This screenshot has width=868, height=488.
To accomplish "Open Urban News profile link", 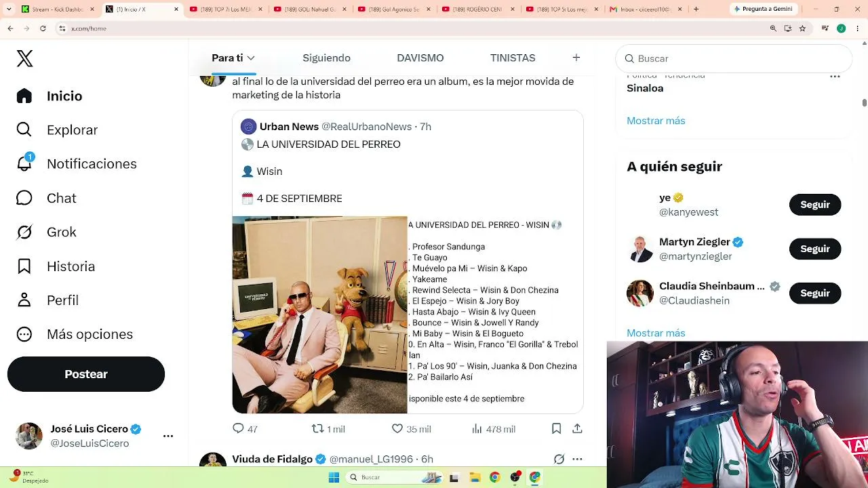I will [x=289, y=127].
